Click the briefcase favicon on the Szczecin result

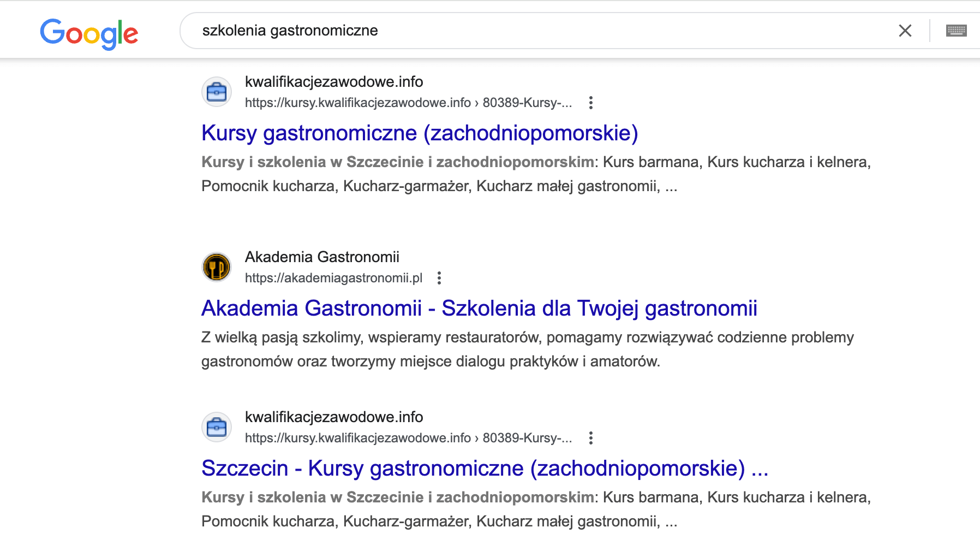[217, 426]
